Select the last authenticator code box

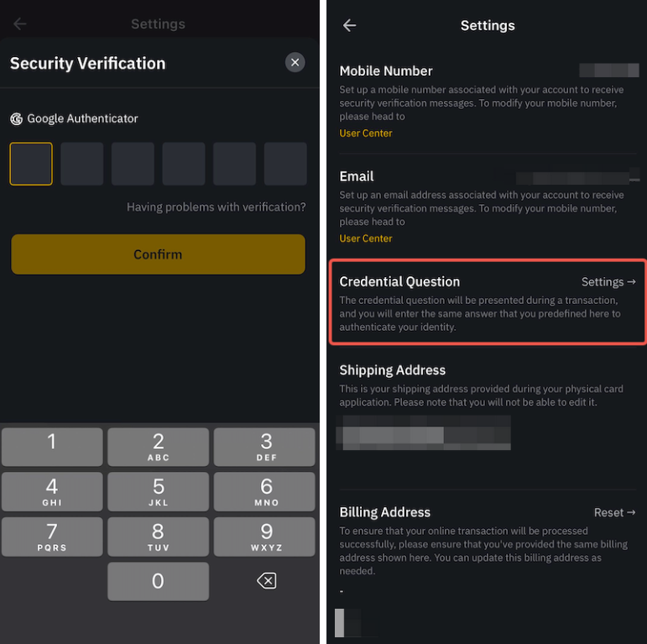[285, 164]
